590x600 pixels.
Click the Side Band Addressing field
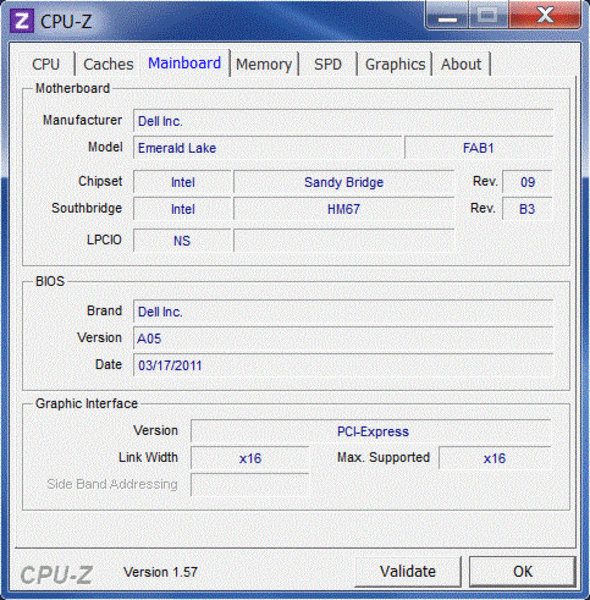coord(250,485)
